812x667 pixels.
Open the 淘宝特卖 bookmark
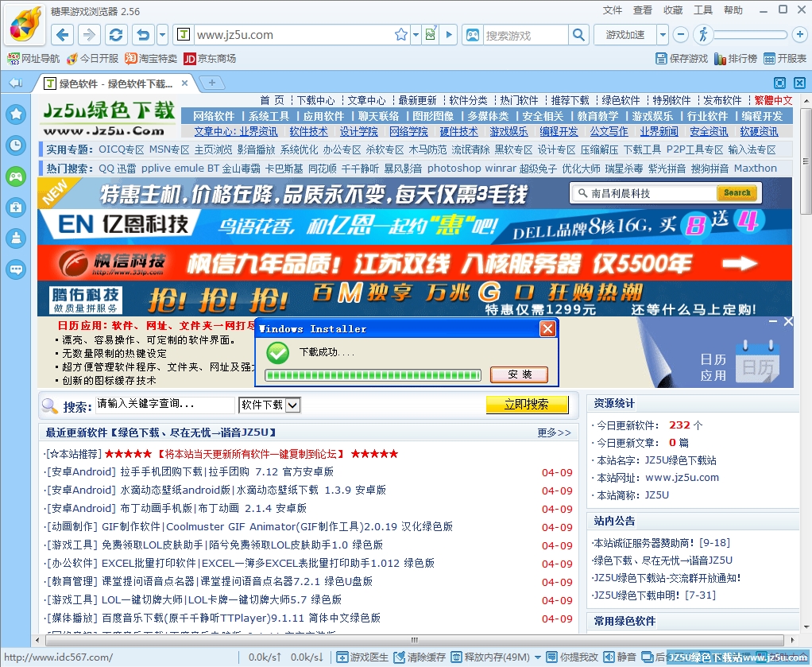point(151,59)
